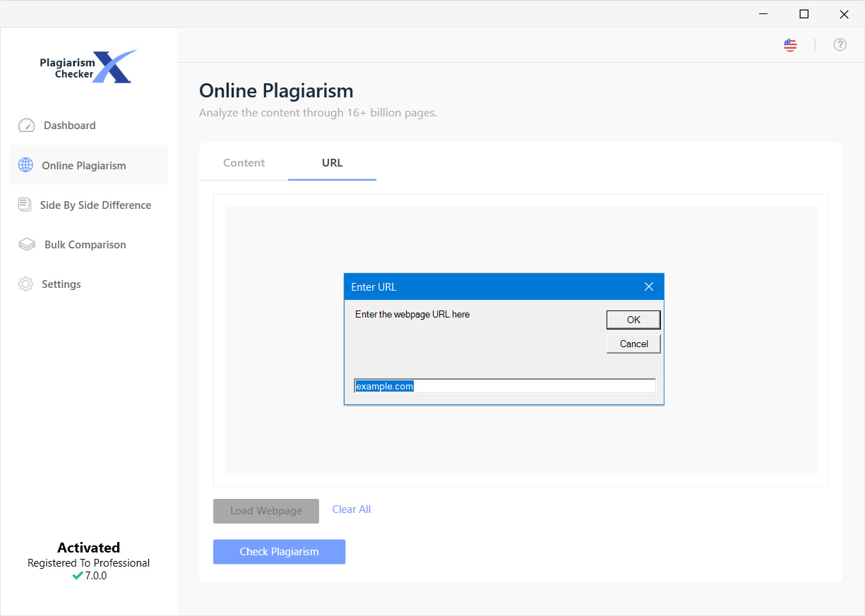Click the "Activated" status text
This screenshot has height=616, width=865.
point(89,548)
